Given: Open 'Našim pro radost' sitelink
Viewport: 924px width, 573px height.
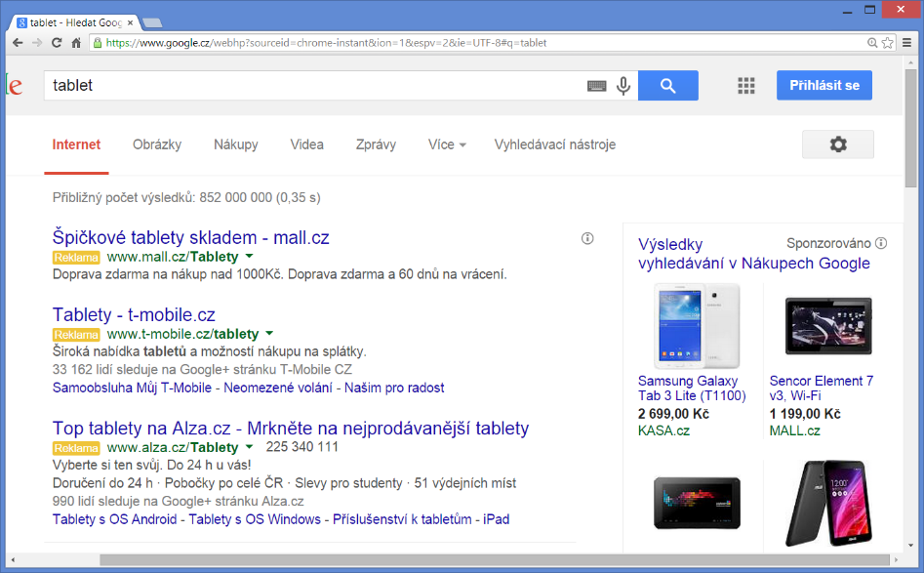Looking at the screenshot, I should pos(394,388).
